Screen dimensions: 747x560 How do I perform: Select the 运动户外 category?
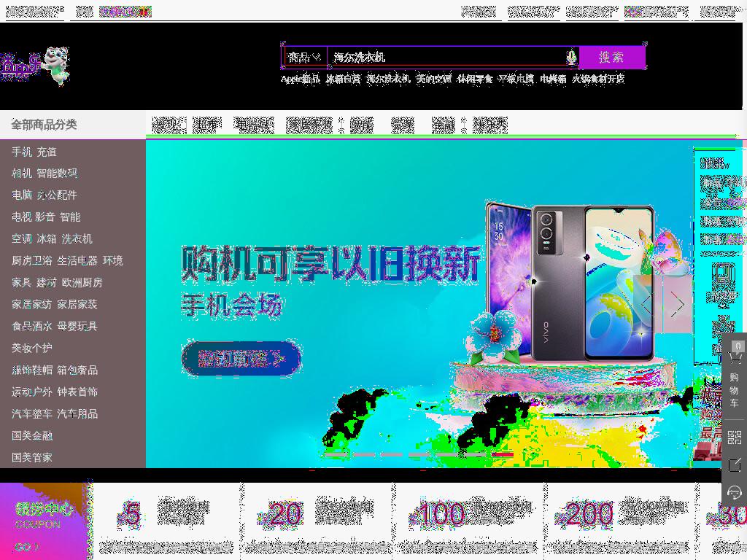[32, 392]
